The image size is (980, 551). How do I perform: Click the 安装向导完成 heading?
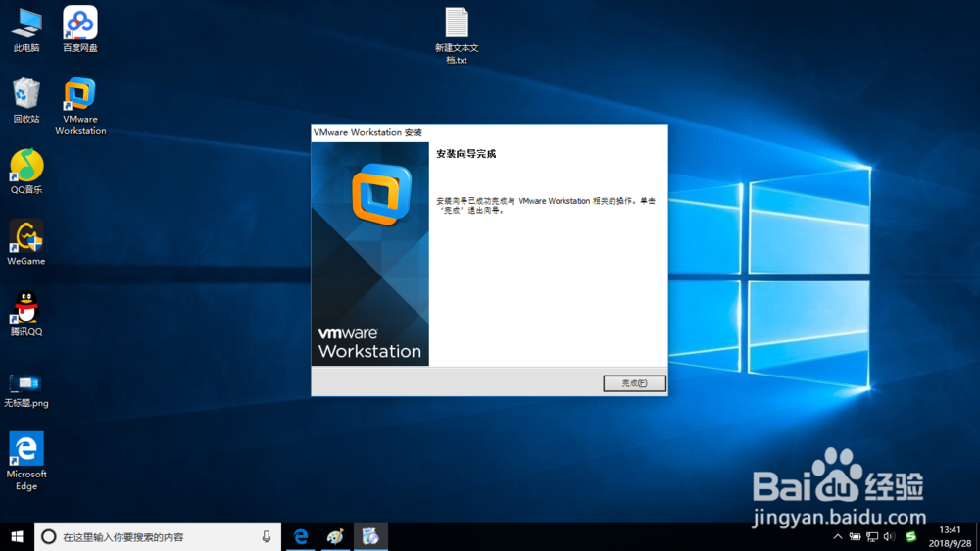point(466,154)
